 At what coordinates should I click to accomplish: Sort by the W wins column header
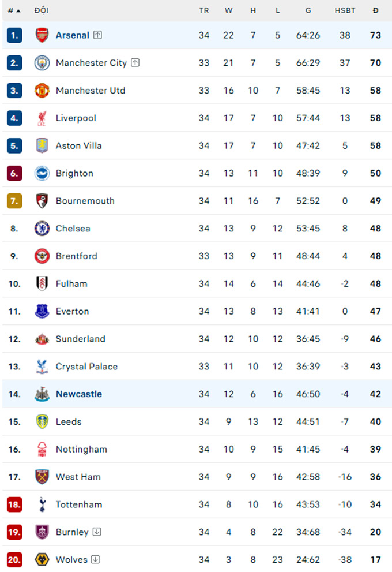[x=228, y=10]
